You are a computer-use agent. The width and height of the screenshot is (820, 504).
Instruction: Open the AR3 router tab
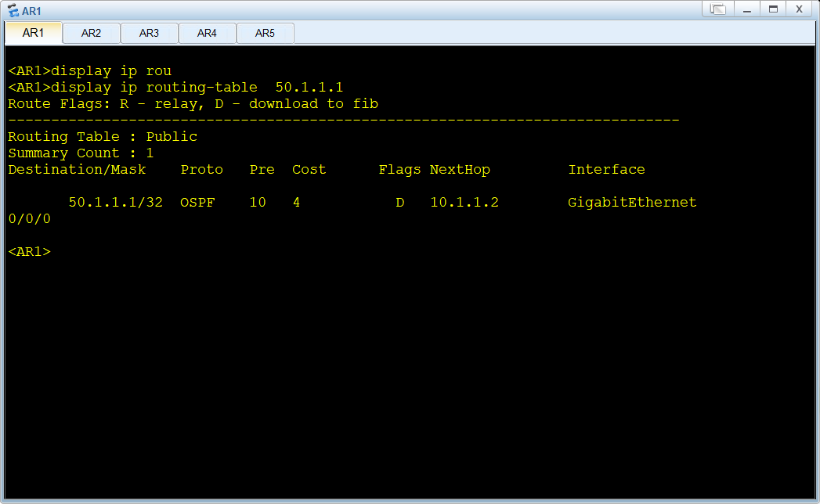coord(149,34)
